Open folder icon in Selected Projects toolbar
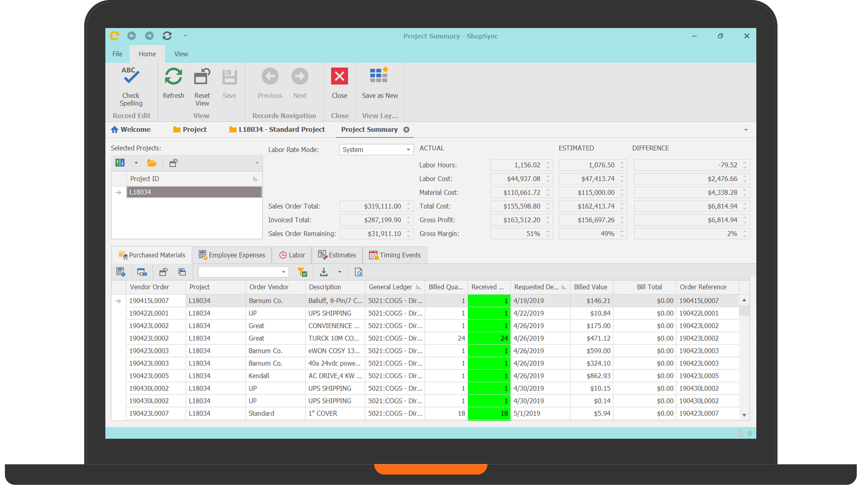 [152, 163]
